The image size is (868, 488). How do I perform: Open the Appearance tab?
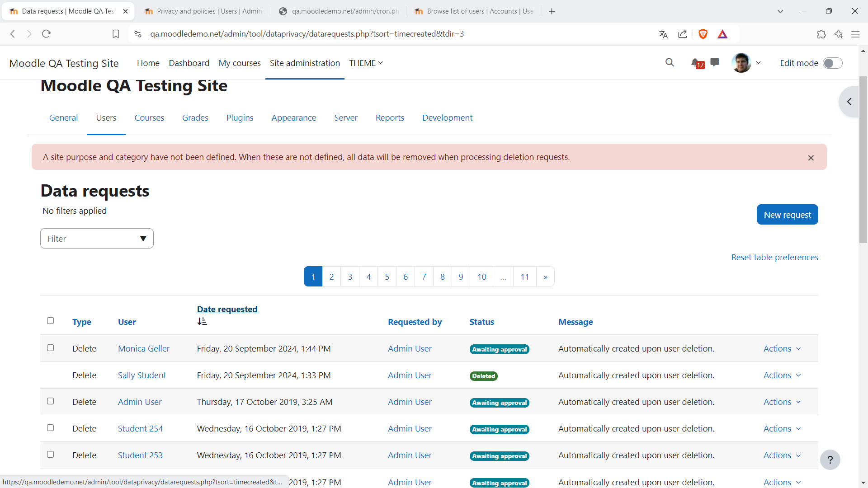(x=293, y=117)
